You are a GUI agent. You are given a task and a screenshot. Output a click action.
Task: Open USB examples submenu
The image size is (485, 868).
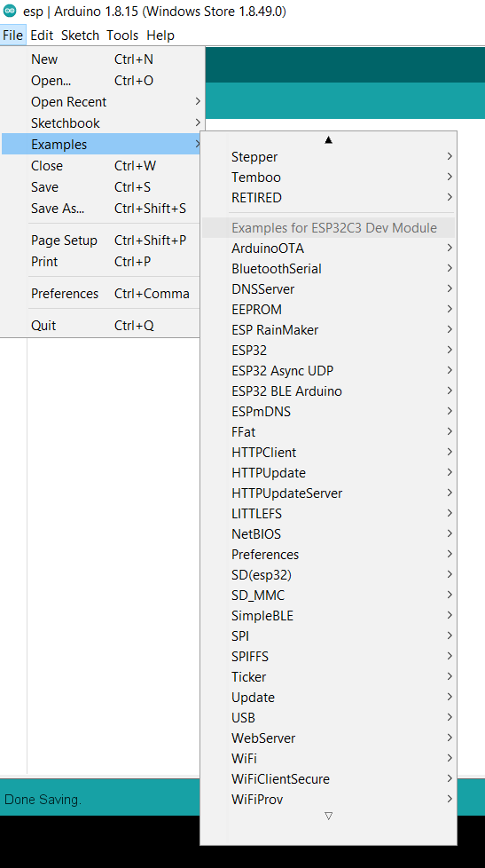click(x=328, y=718)
